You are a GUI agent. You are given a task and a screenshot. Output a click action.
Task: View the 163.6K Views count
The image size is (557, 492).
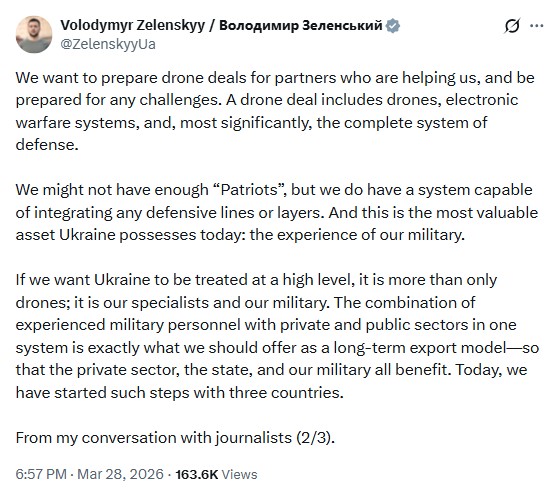pyautogui.click(x=216, y=474)
